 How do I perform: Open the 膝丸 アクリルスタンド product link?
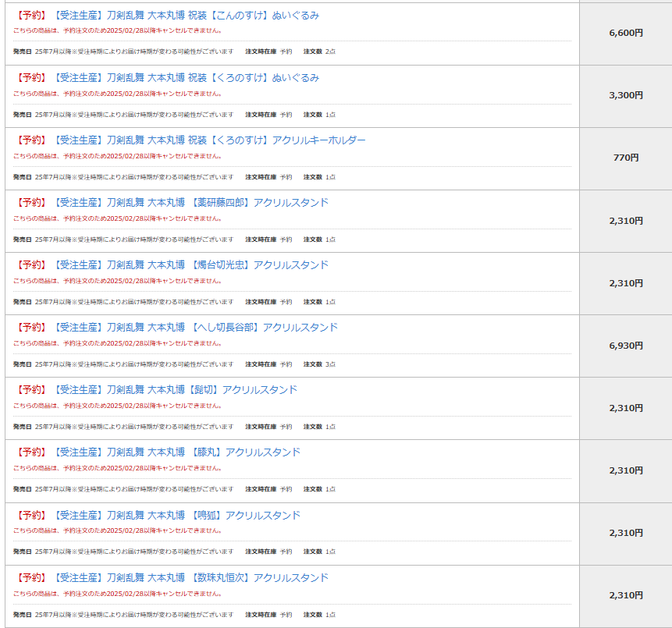point(177,452)
